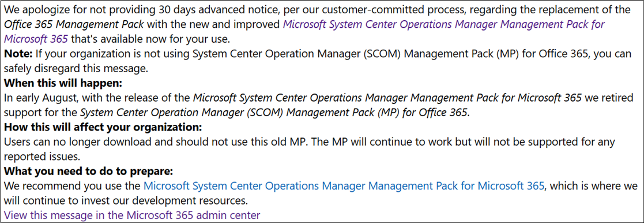Open the purple italic Management Pack link
Viewport: 644px width, 223px height.
tap(444, 24)
